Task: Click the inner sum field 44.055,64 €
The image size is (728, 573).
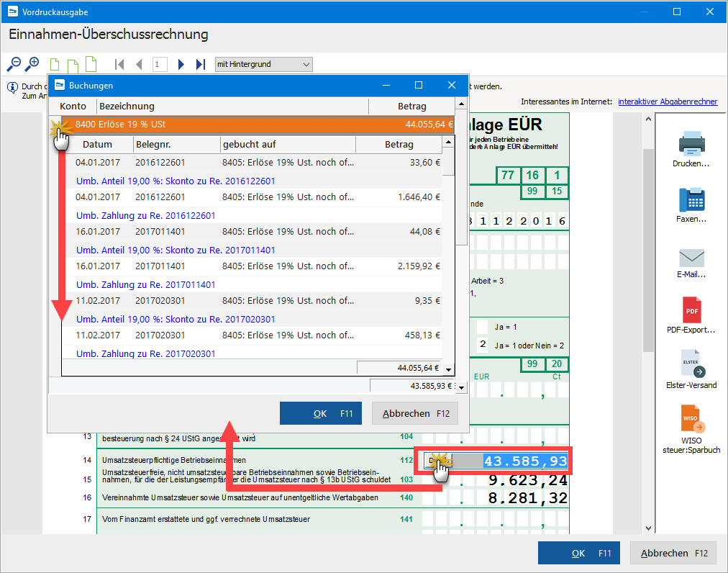Action: pos(400,368)
